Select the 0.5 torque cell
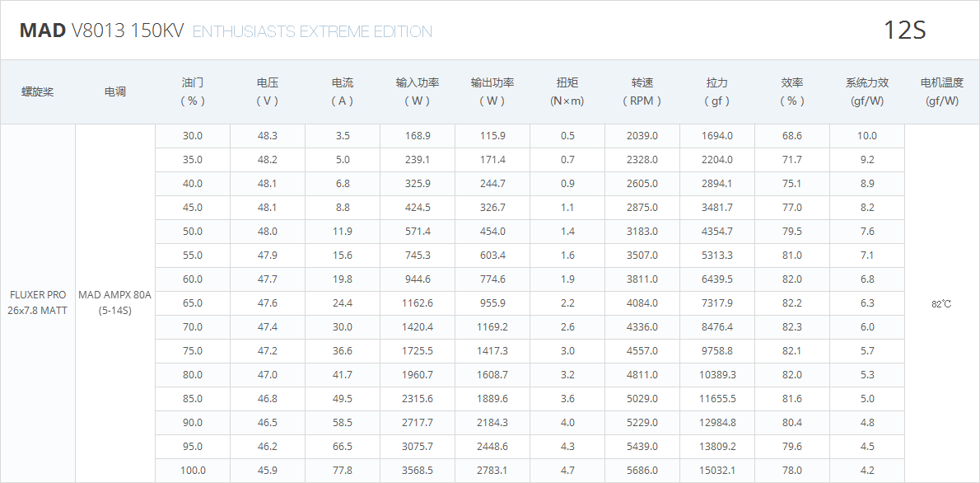This screenshot has width=980, height=483. coord(567,136)
